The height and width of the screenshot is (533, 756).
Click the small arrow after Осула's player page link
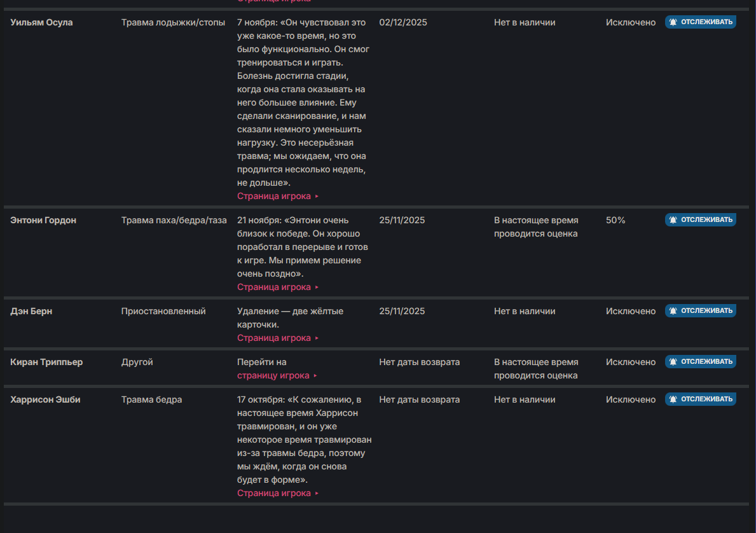[x=317, y=197]
